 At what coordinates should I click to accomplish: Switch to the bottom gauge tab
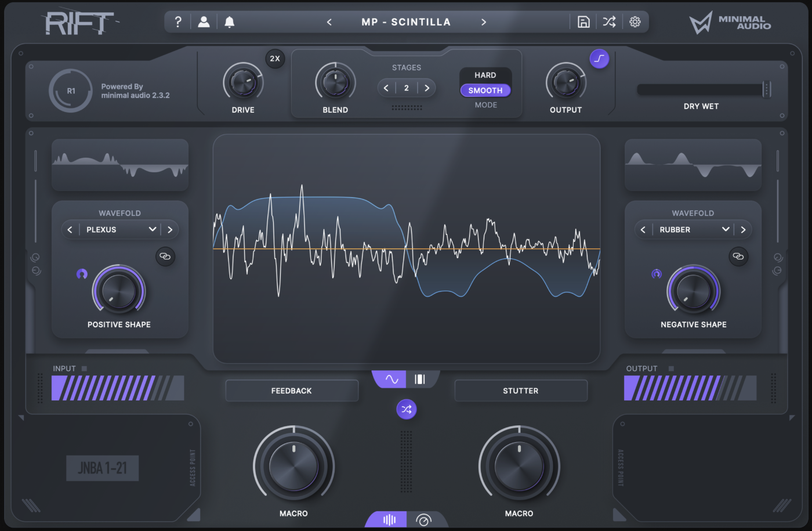tap(424, 520)
